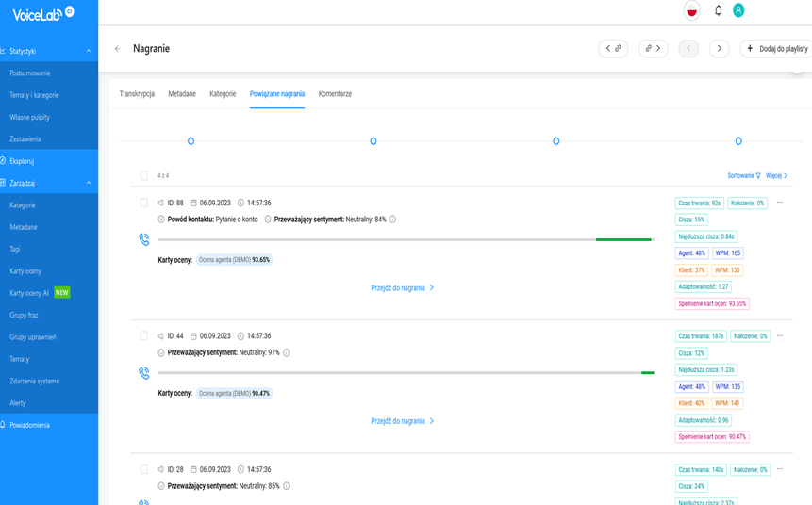This screenshot has width=812, height=505.
Task: Open the language flag selector
Action: [x=691, y=10]
